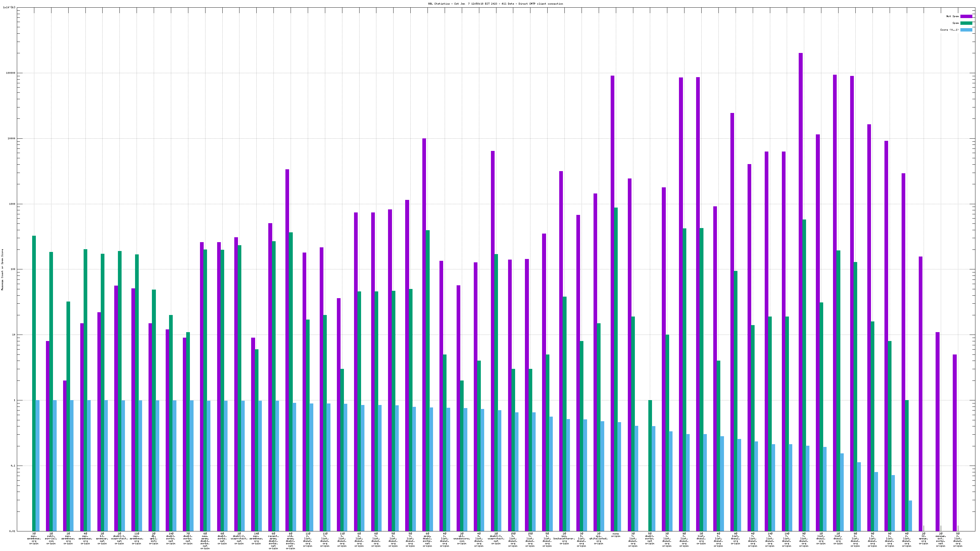Click the blue Score (0..1) legend swatch

tap(966, 30)
